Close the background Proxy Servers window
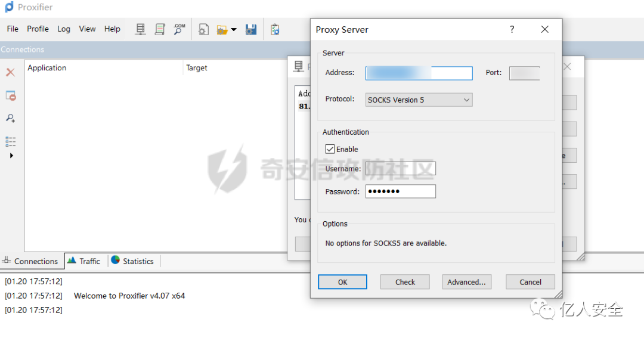 [x=567, y=67]
